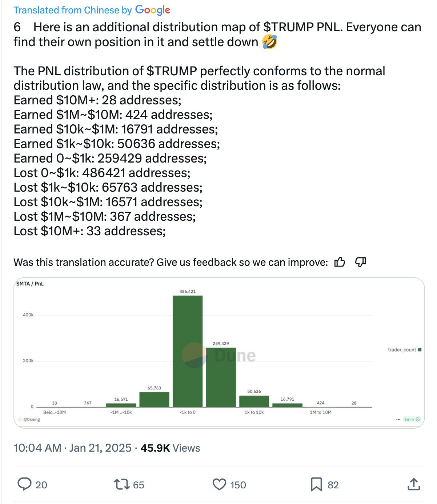Like the post with the heart icon
This screenshot has height=504, width=437.
point(219,484)
